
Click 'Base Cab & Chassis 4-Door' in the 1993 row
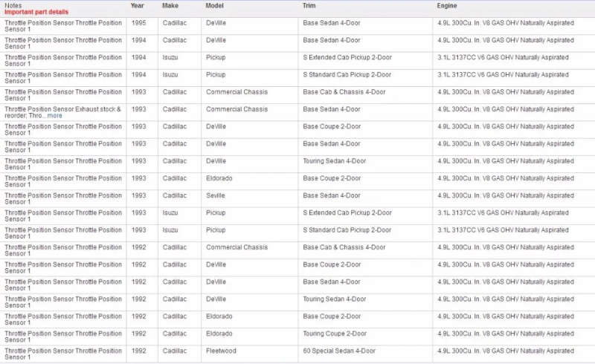pyautogui.click(x=344, y=92)
